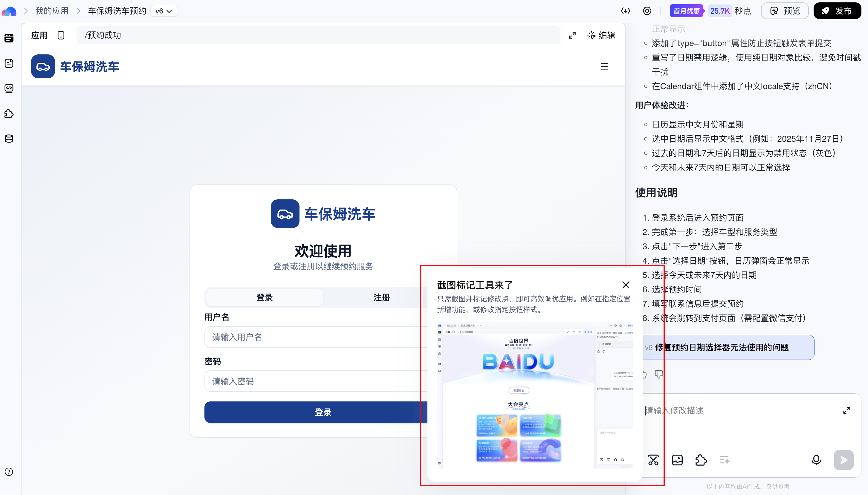Switch to the 登录 tab
This screenshot has height=495, width=868.
pos(265,297)
